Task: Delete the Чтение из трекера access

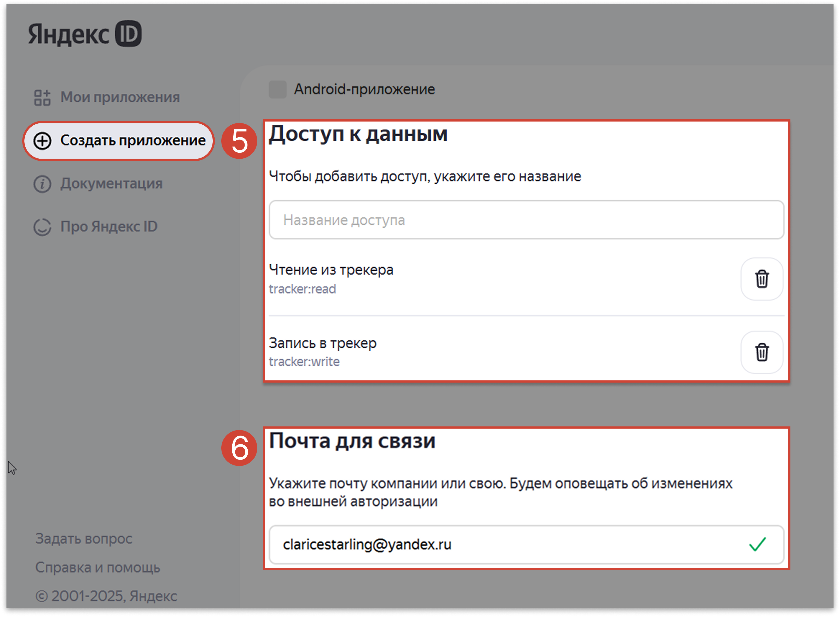Action: (x=762, y=279)
